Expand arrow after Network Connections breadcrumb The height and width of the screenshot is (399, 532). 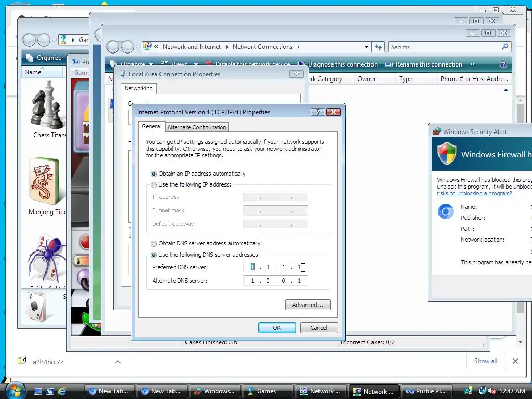pos(299,47)
